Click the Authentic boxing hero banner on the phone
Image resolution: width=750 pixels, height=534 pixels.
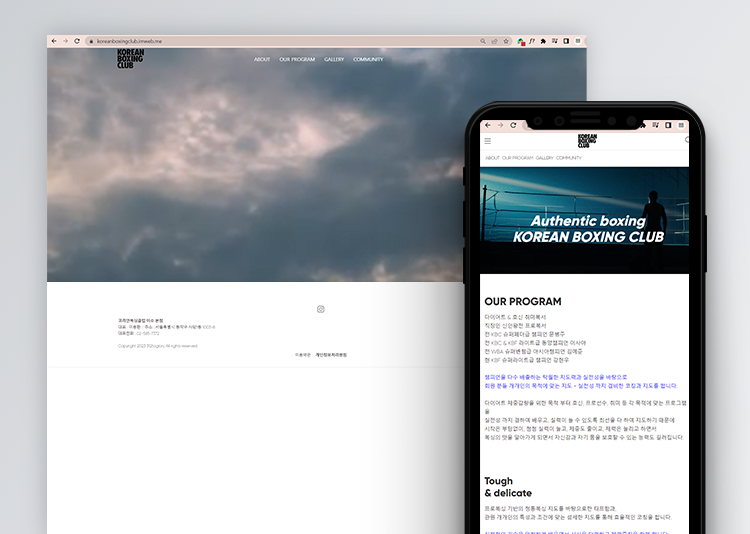click(585, 220)
